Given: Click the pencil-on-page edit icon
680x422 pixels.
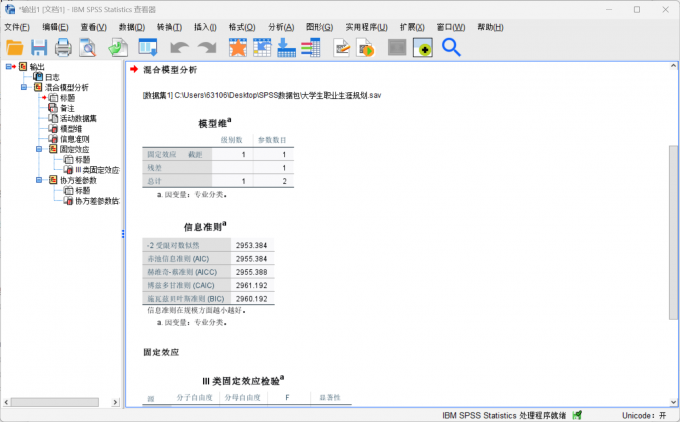Looking at the screenshot, I should [x=341, y=47].
